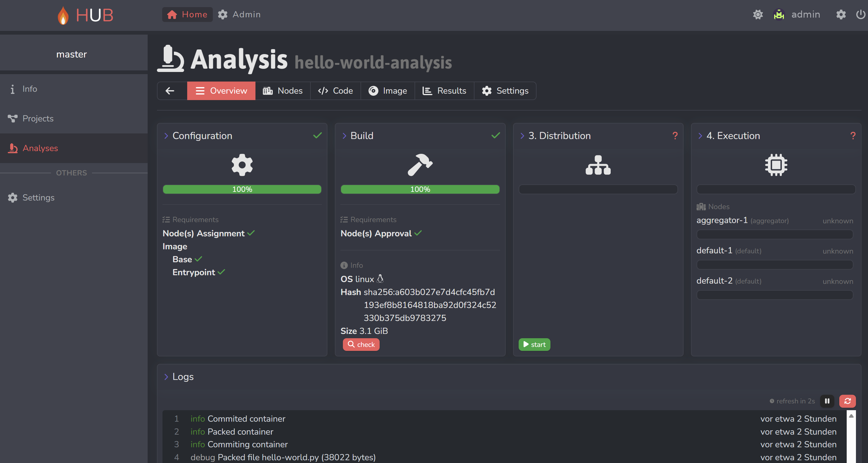Click the Size 3.1 GiB value
The height and width of the screenshot is (463, 868).
coord(373,331)
